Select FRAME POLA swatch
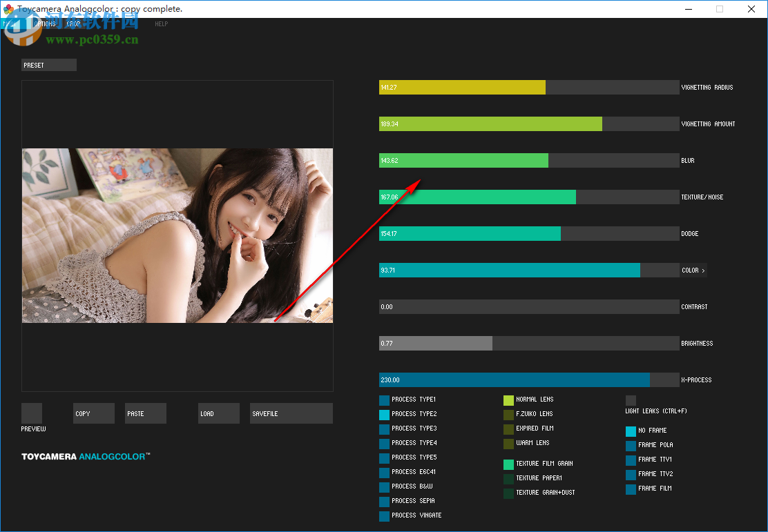 pos(631,446)
